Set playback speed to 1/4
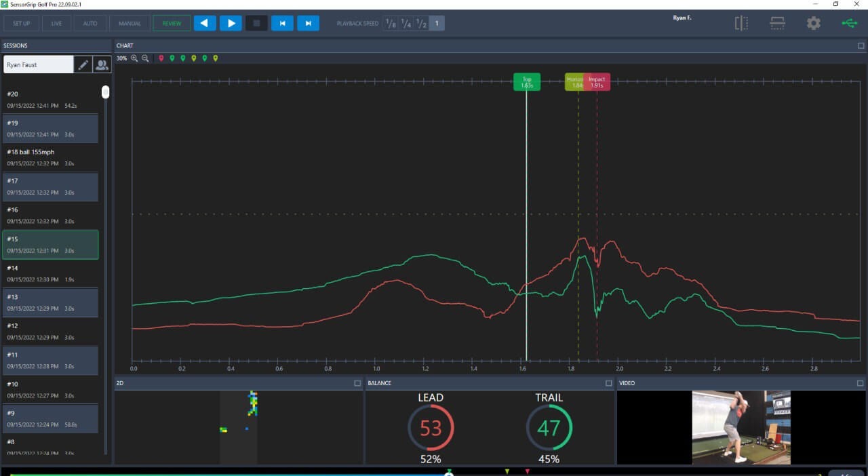Viewport: 868px width, 476px height. (406, 24)
